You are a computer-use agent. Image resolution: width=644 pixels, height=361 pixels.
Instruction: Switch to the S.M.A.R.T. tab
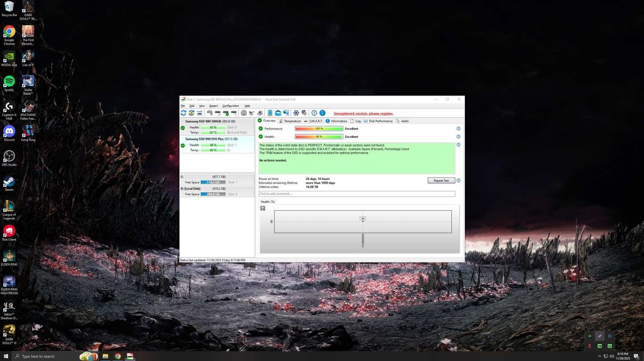click(313, 121)
